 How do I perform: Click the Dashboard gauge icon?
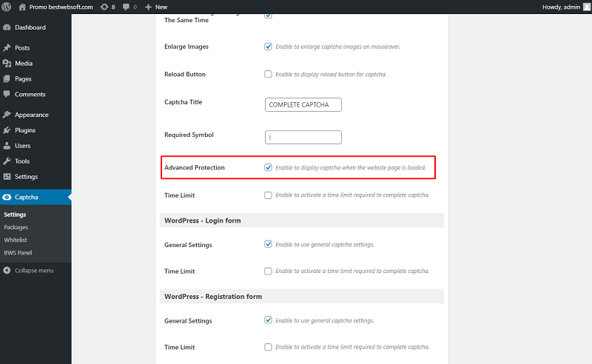point(7,27)
